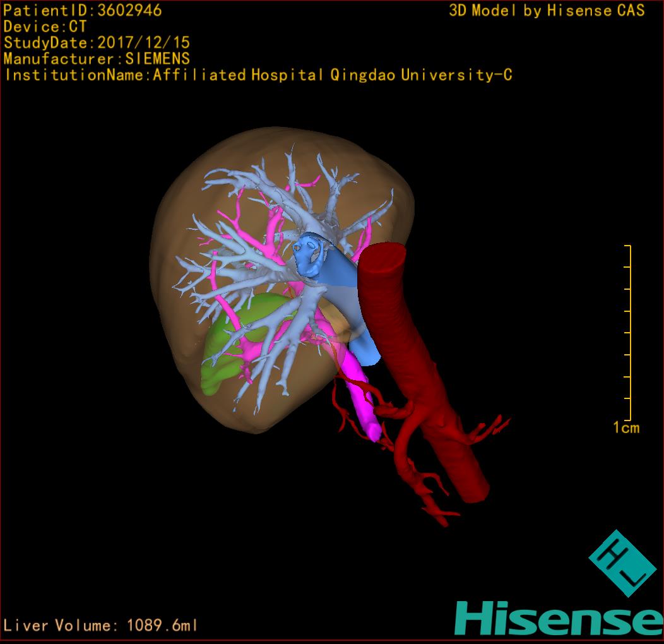664x644 pixels.
Task: Click the PatientID:3602946 text
Action: point(83,11)
